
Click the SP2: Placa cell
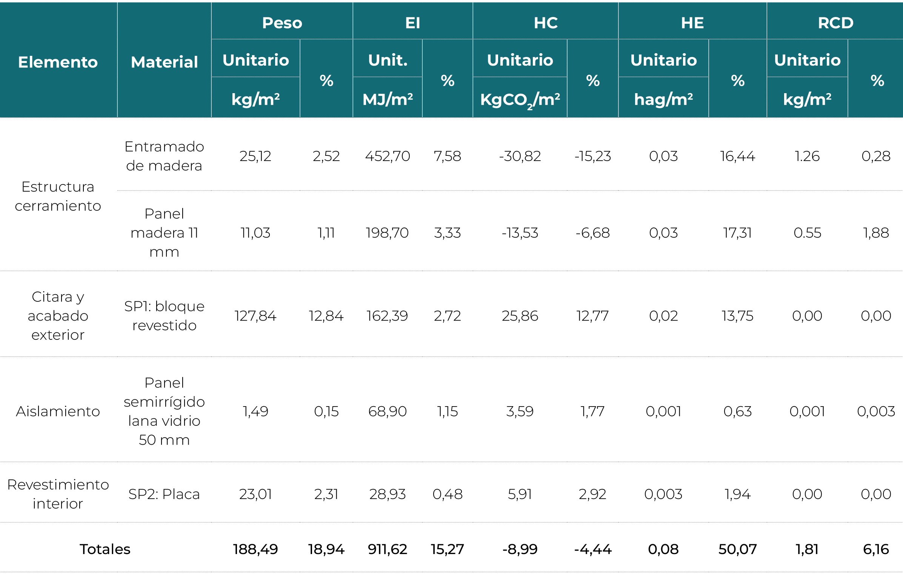click(x=164, y=494)
